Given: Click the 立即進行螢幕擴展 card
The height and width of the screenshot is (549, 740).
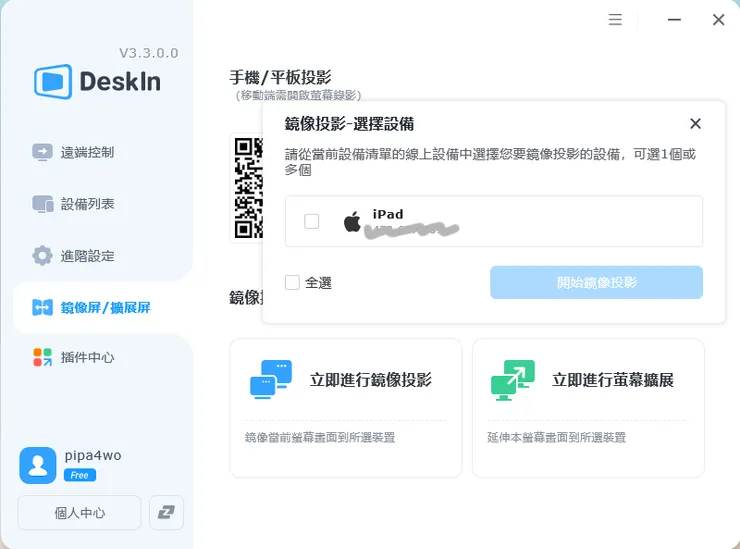Looking at the screenshot, I should point(588,408).
